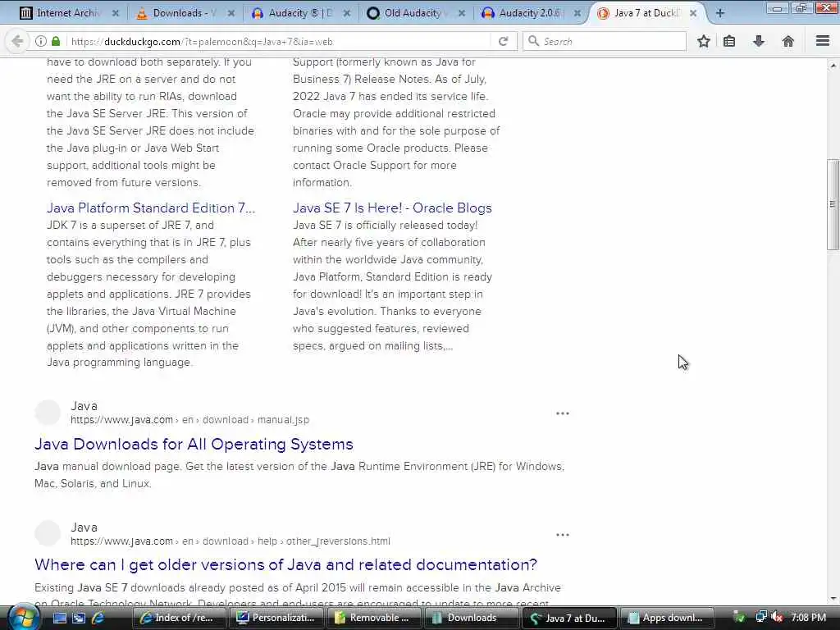Click the Switch between windows quick launch icon

point(79,618)
